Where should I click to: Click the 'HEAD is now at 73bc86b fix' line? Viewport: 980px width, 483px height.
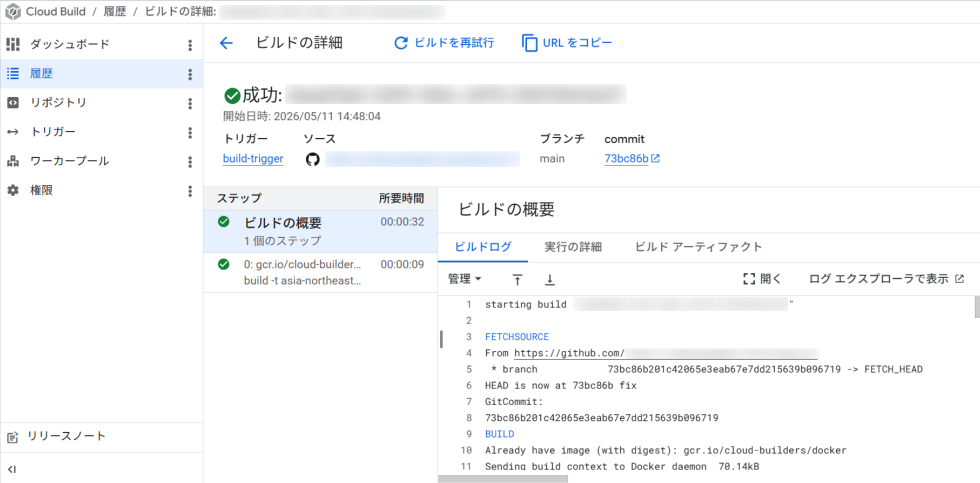[x=561, y=386]
